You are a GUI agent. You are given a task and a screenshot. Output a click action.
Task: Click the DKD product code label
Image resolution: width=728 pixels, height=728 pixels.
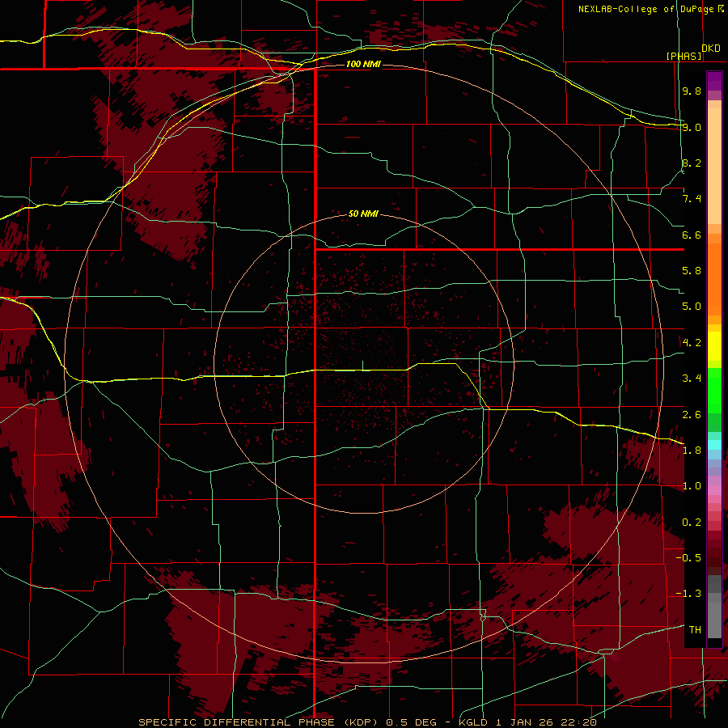(711, 49)
